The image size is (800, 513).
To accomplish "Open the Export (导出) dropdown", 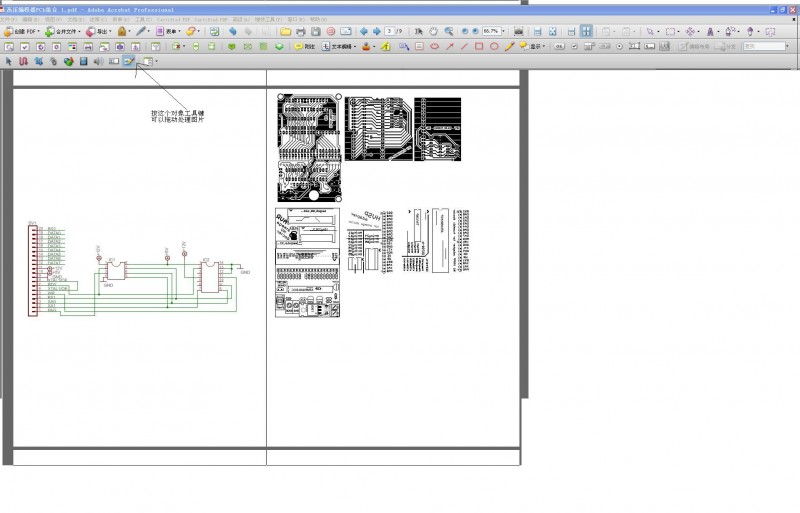I will click(99, 32).
